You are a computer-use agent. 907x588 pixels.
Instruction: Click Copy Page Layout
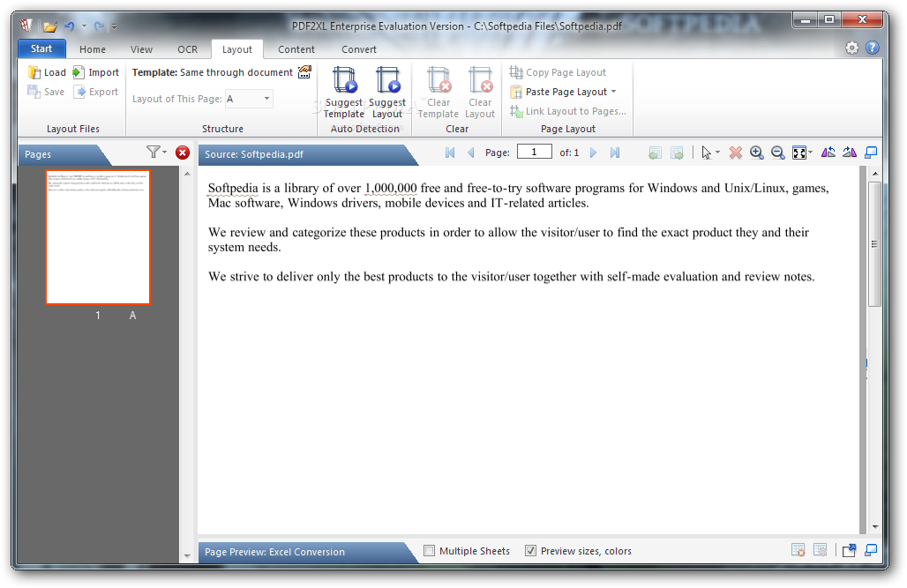[x=558, y=72]
